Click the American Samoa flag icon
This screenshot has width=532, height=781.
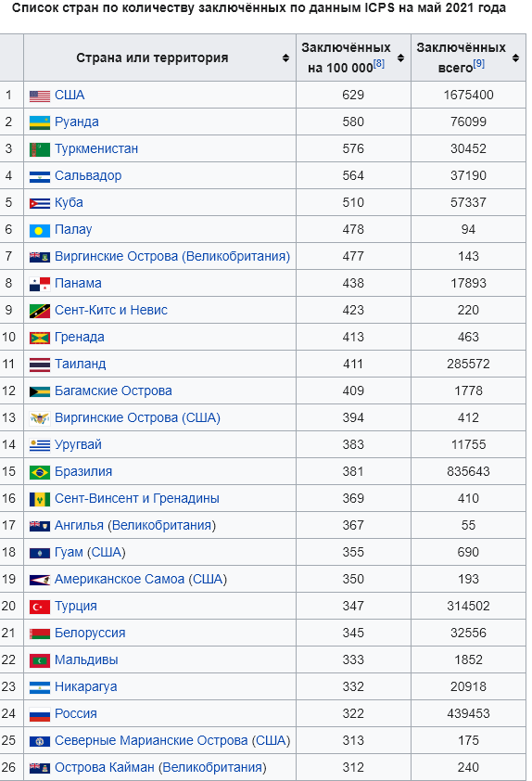40,580
